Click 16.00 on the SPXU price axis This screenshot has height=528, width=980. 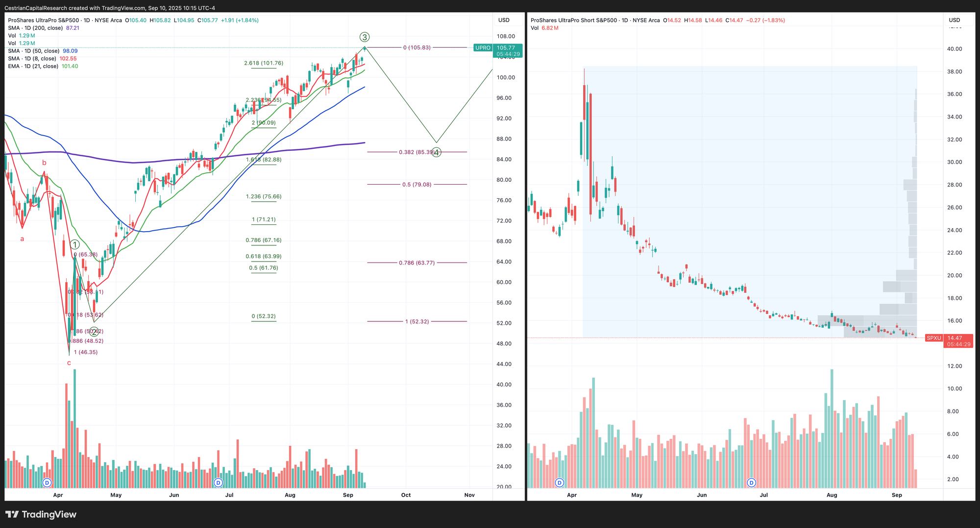[x=955, y=321]
